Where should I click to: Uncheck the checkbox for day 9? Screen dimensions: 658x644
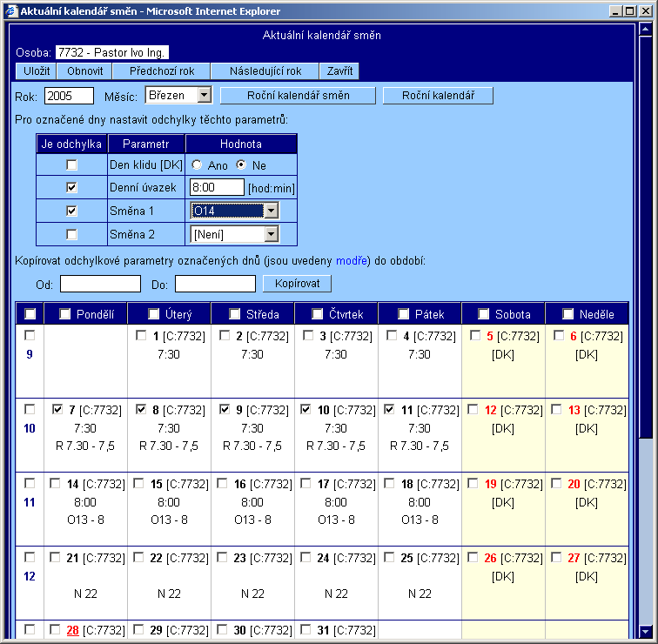(x=225, y=409)
